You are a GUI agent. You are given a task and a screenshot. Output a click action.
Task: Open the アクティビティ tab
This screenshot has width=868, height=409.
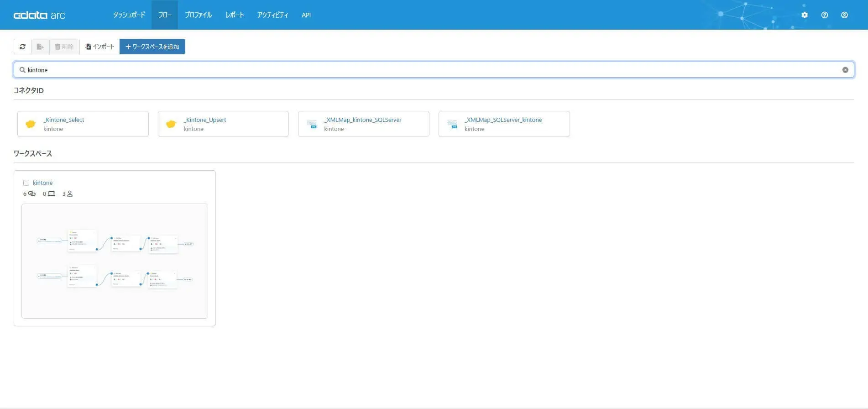(x=272, y=15)
